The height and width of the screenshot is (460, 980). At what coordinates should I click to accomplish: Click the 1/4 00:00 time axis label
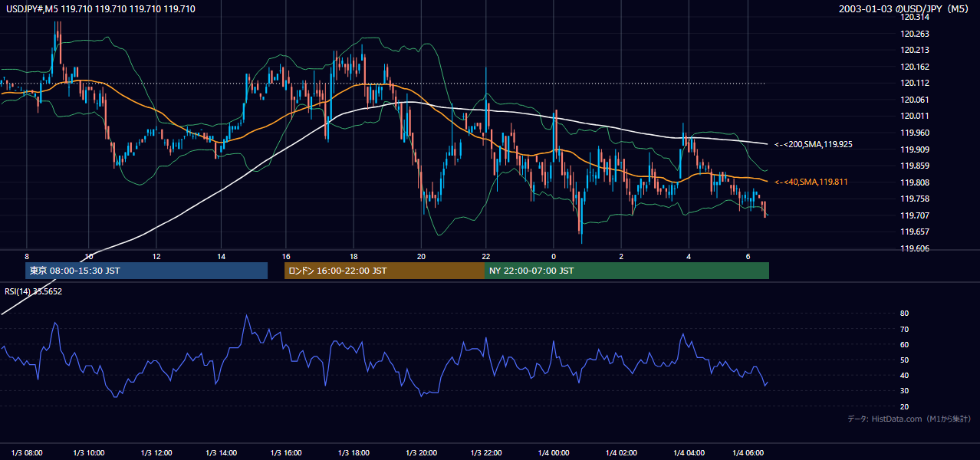(553, 453)
